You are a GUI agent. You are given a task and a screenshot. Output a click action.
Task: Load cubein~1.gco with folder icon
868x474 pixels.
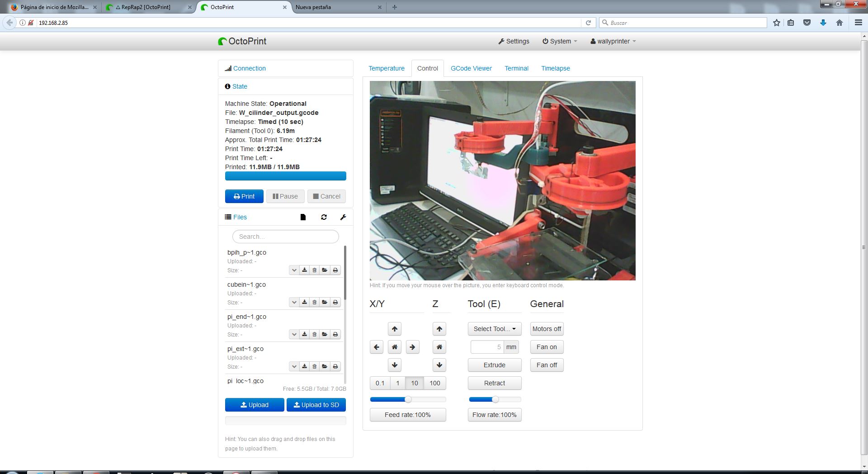click(325, 302)
